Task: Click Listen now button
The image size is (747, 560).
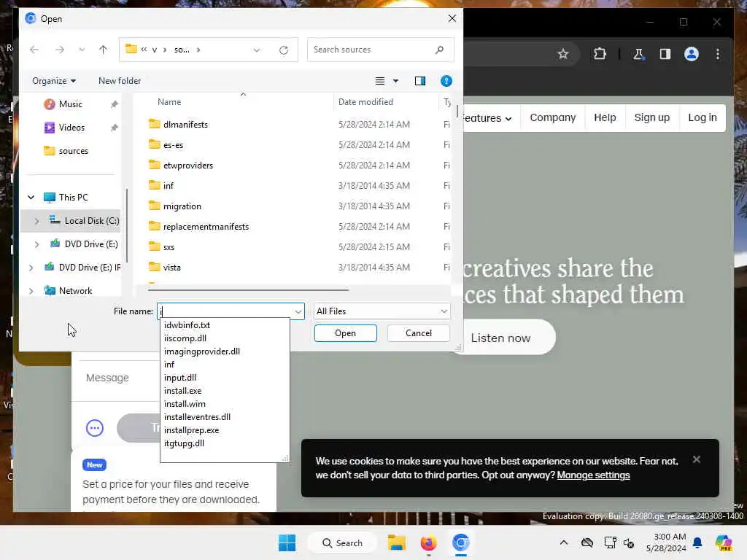Action: [501, 338]
